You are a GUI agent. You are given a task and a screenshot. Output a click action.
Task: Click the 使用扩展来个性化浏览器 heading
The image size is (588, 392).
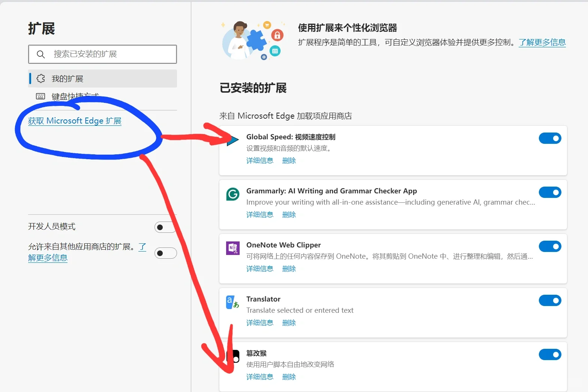(x=348, y=28)
